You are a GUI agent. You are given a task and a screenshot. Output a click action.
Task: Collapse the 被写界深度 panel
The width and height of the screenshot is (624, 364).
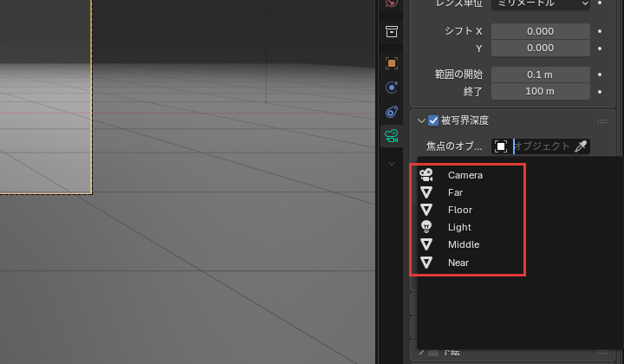421,120
